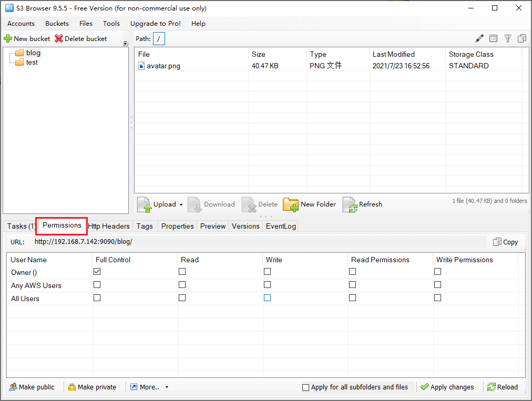Click the Make public button

32,387
